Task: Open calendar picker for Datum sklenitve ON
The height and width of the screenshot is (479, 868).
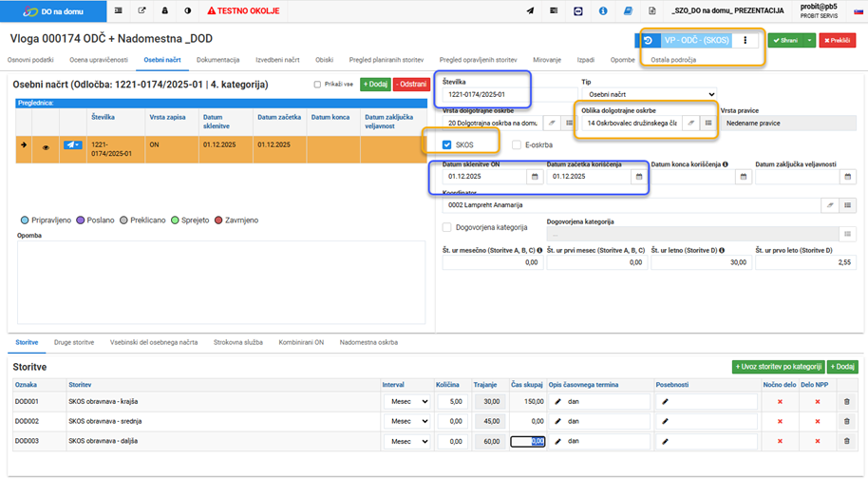Action: pyautogui.click(x=535, y=177)
